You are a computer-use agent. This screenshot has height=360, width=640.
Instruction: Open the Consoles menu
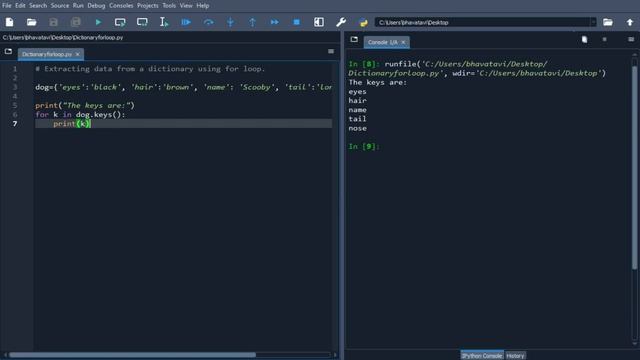[x=121, y=6]
